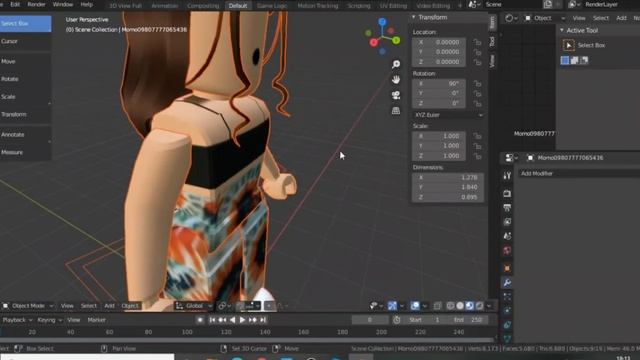Open the Playback dropdown in timeline
This screenshot has width=640, height=360.
[17, 320]
